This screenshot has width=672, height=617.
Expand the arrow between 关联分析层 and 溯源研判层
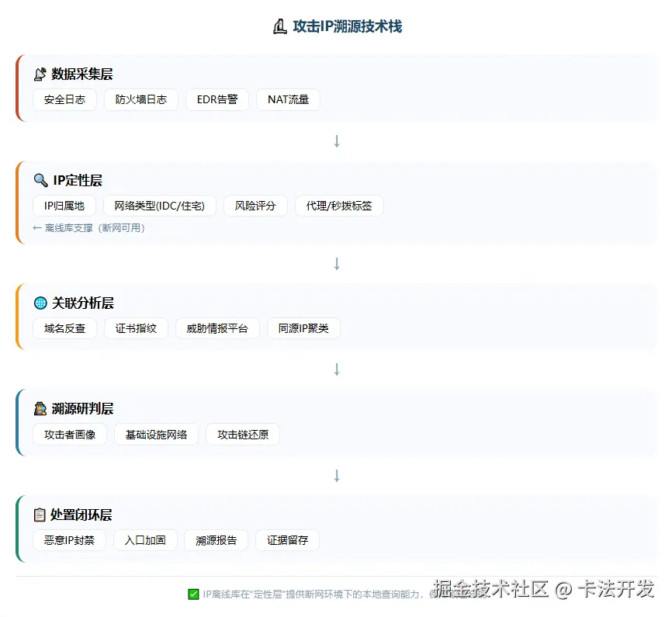coord(336,369)
